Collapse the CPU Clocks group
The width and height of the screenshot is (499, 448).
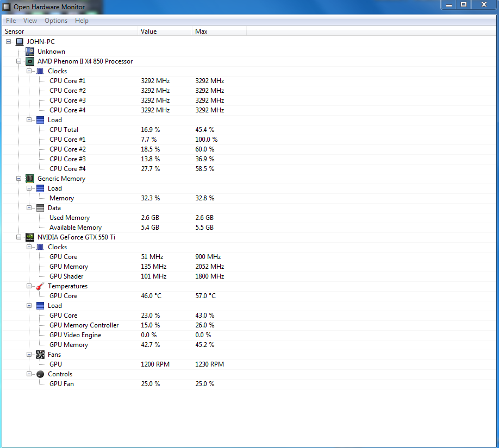tap(29, 71)
